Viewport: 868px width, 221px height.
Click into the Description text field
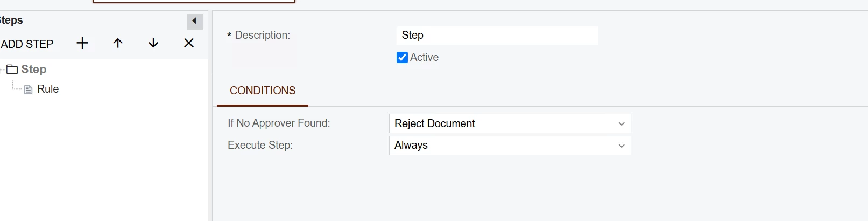pos(497,36)
